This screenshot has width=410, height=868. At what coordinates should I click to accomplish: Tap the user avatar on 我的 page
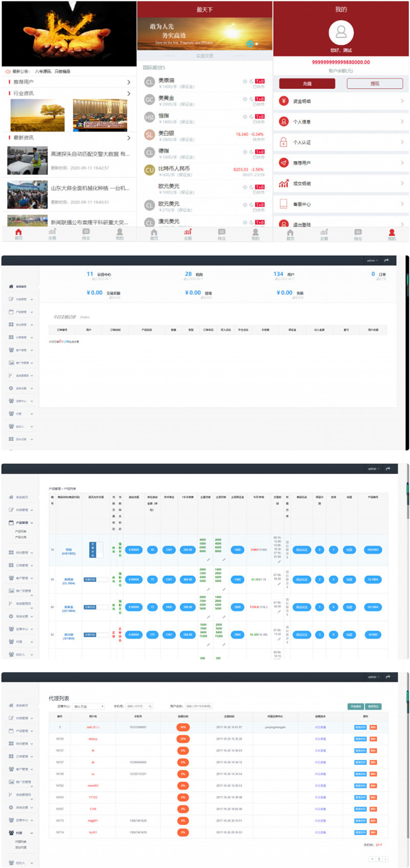[341, 33]
